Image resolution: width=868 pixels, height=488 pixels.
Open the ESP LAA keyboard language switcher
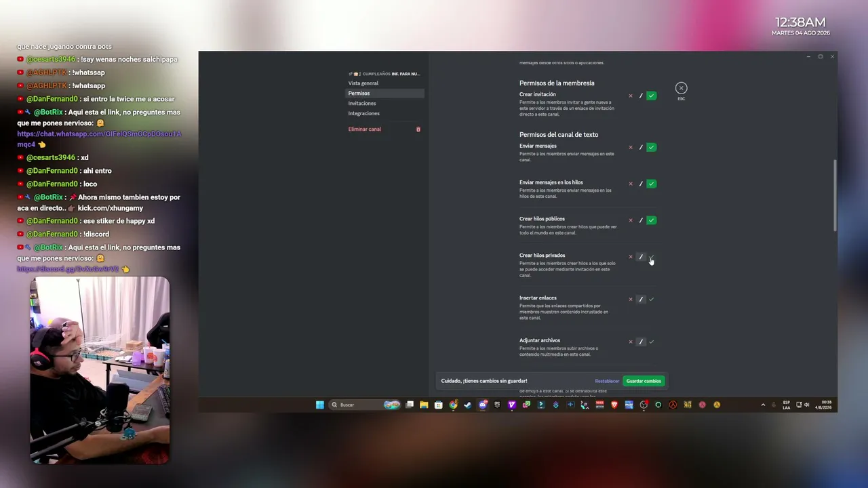pos(787,405)
